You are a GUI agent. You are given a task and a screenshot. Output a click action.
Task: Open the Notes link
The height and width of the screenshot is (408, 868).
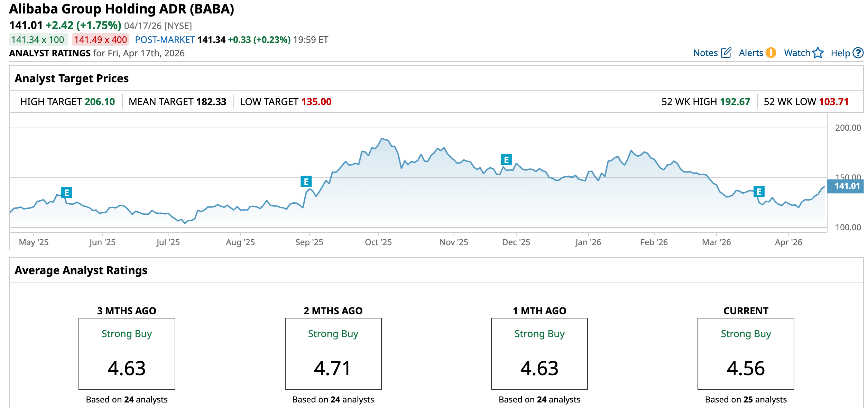tap(705, 53)
